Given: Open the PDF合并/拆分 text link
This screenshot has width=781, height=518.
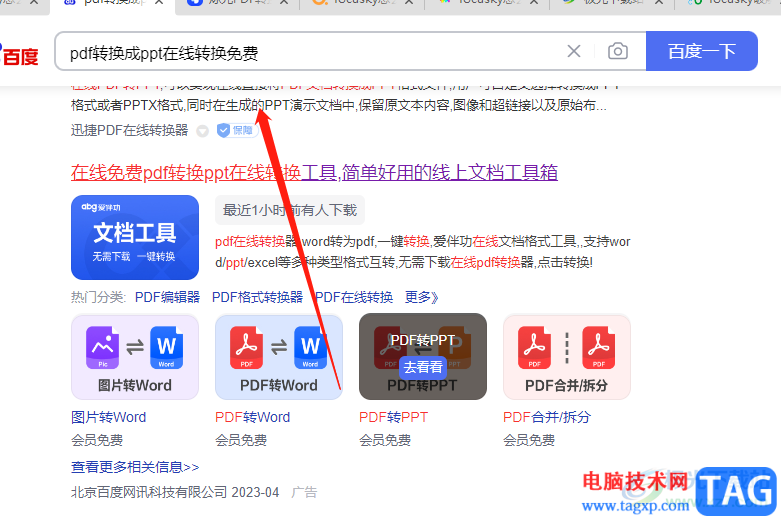Looking at the screenshot, I should coord(547,417).
